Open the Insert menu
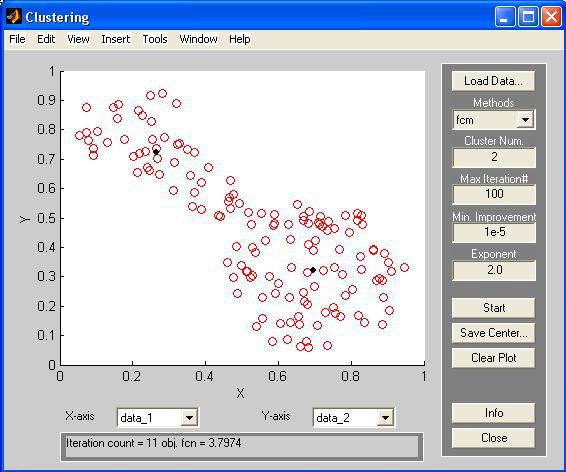The height and width of the screenshot is (472, 566). pyautogui.click(x=116, y=39)
